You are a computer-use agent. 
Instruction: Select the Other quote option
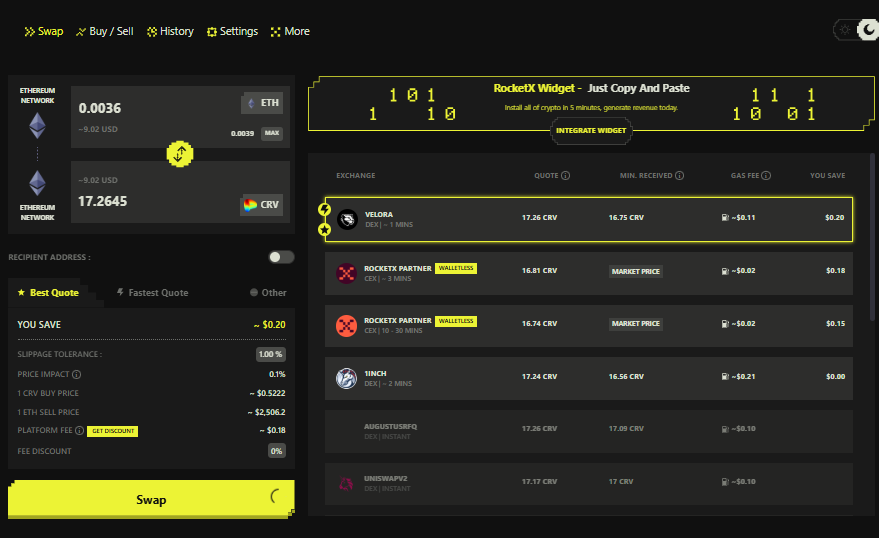pos(268,293)
